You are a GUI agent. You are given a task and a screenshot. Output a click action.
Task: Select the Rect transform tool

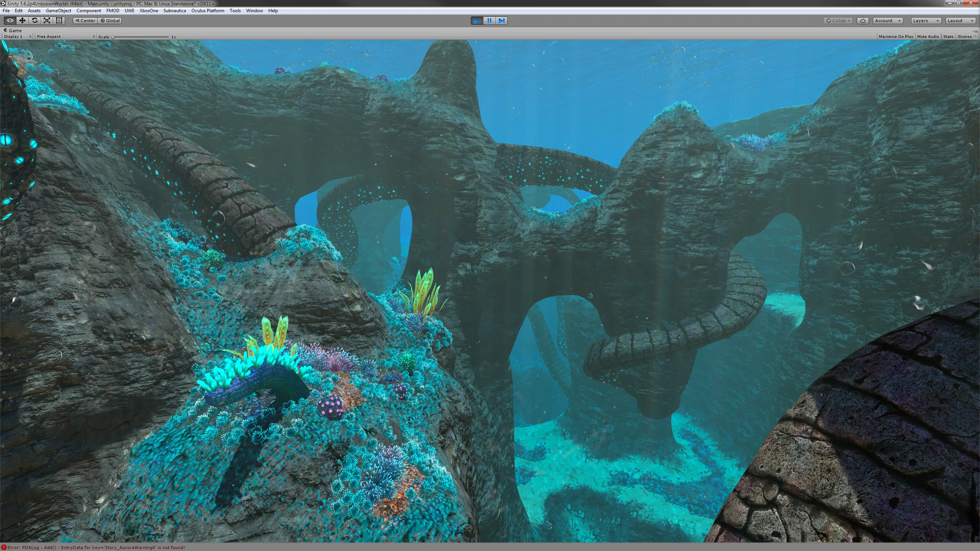[59, 21]
